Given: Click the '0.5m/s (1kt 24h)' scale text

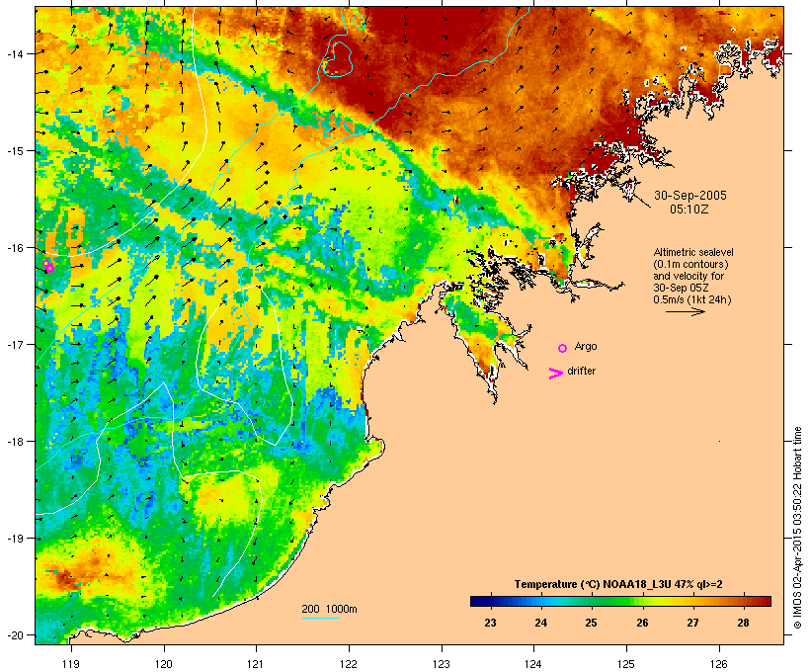Looking at the screenshot, I should (x=692, y=299).
